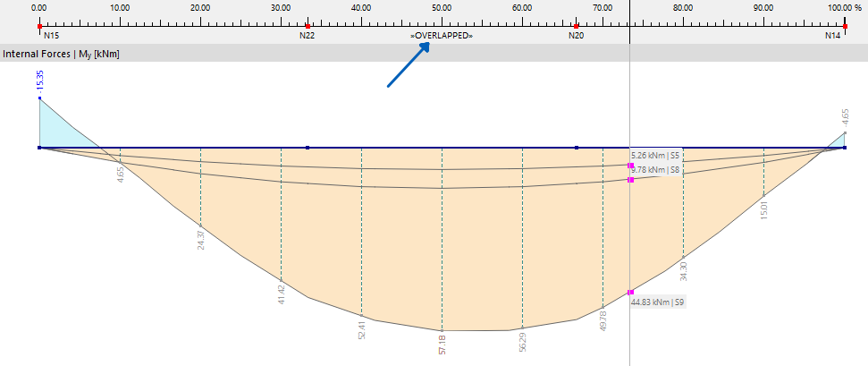Click the 56.29 diagram value

[523, 342]
